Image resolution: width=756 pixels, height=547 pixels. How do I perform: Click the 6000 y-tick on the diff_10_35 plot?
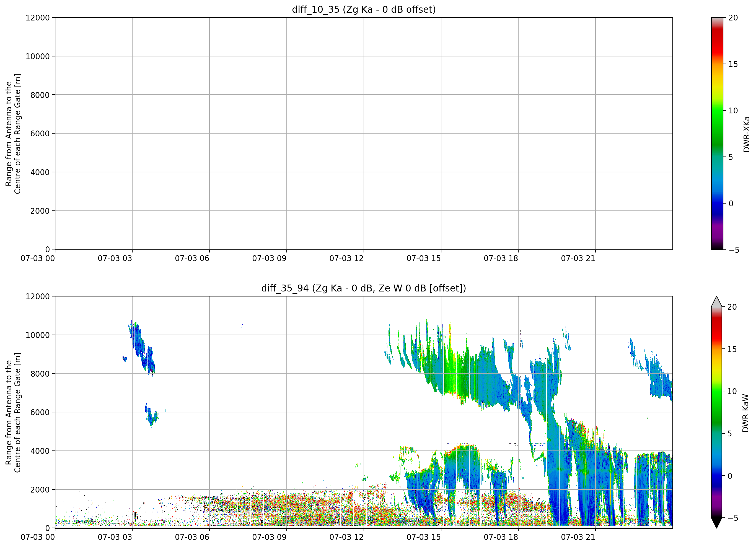40,134
